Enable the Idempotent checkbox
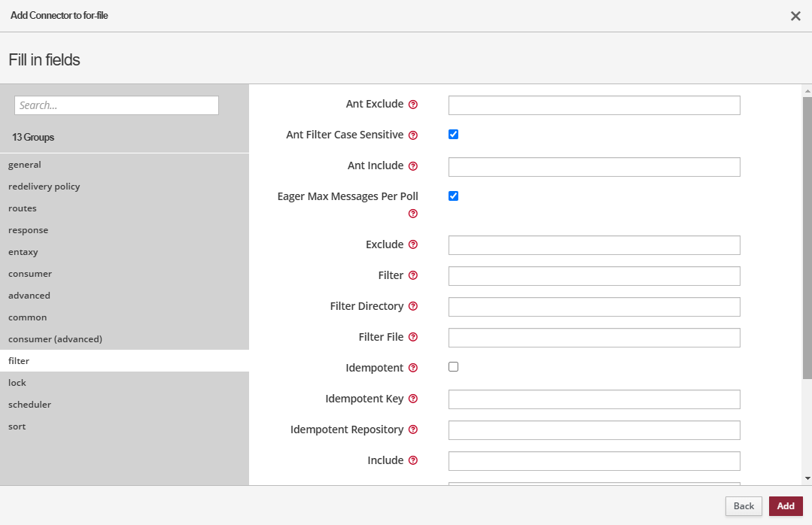The height and width of the screenshot is (525, 812). tap(453, 367)
